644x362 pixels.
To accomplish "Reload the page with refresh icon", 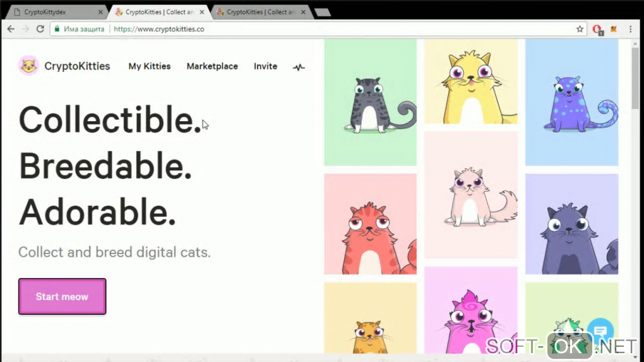I will (x=40, y=29).
